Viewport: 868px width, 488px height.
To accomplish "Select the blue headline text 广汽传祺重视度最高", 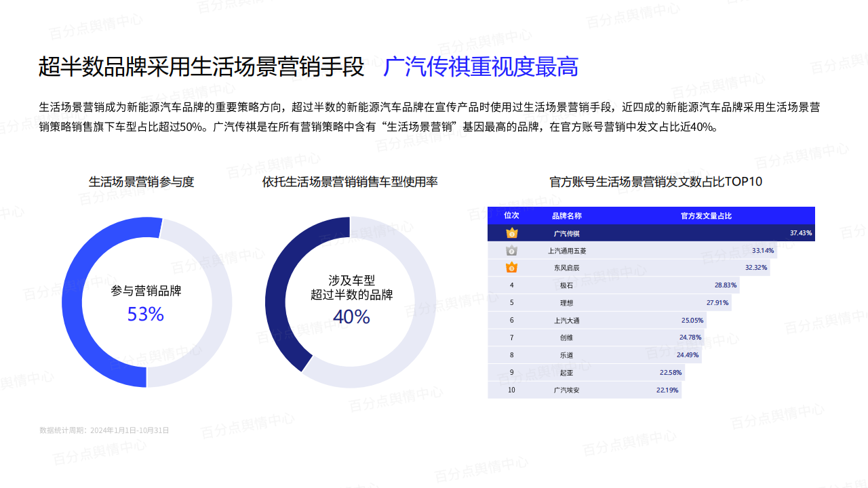I will [481, 68].
